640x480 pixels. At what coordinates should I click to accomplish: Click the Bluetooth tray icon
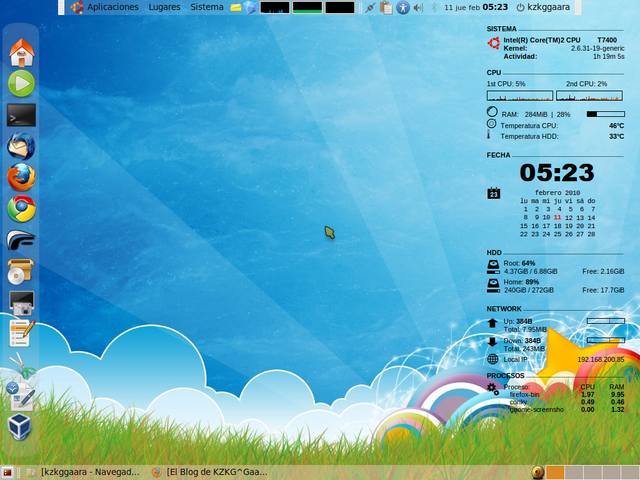point(434,7)
